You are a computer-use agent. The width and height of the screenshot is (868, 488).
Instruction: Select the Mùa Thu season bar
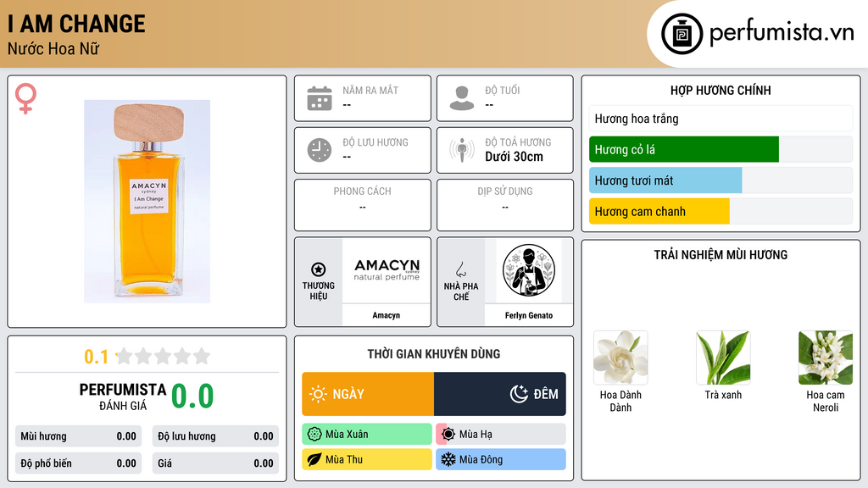367,459
